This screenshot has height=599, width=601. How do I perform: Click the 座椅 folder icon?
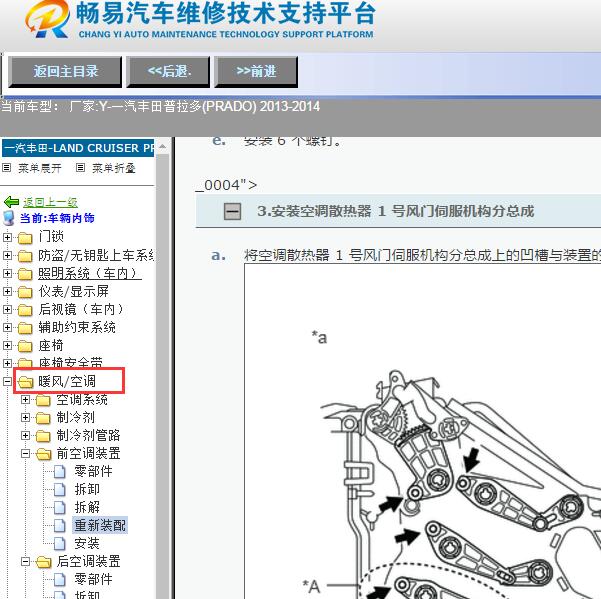[x=25, y=346]
